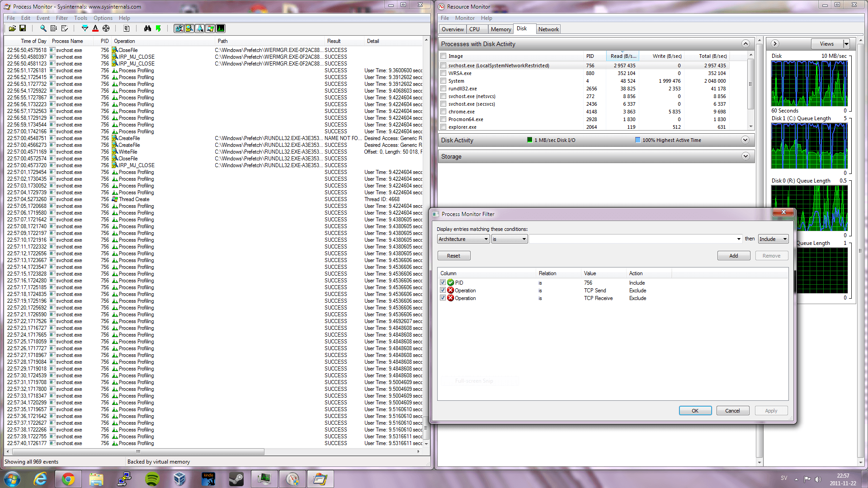868x488 pixels.
Task: Open VirtualBox from the taskbar
Action: 180,479
